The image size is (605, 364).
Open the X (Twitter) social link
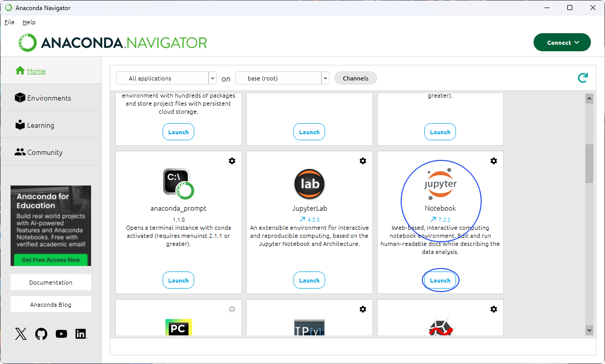(21, 334)
